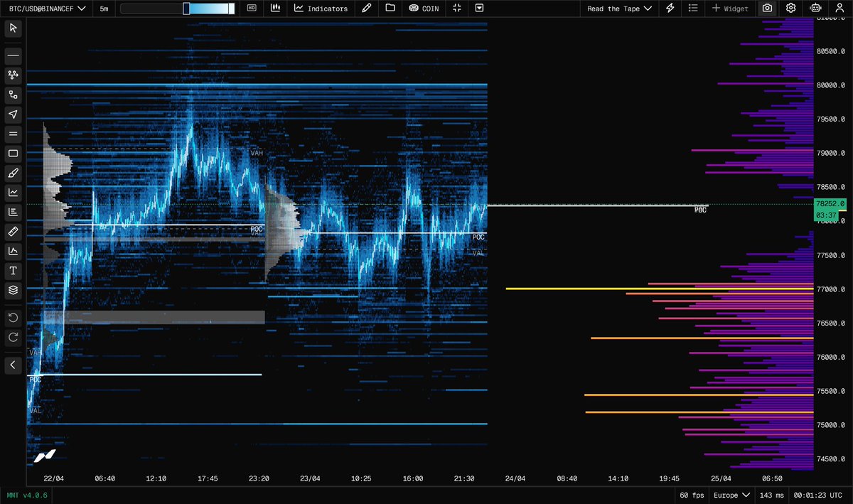Open the layers stack tool
Viewport: 853px width, 504px height.
[x=14, y=290]
